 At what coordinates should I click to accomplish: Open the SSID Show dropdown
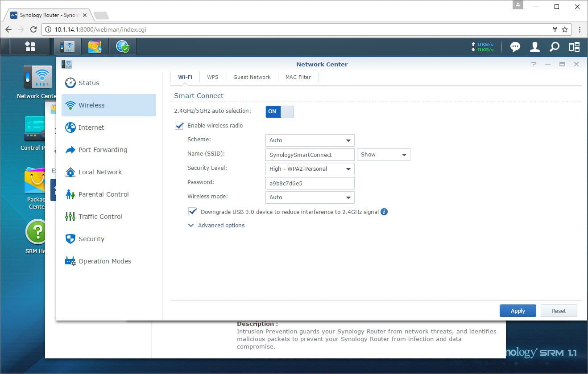click(383, 154)
